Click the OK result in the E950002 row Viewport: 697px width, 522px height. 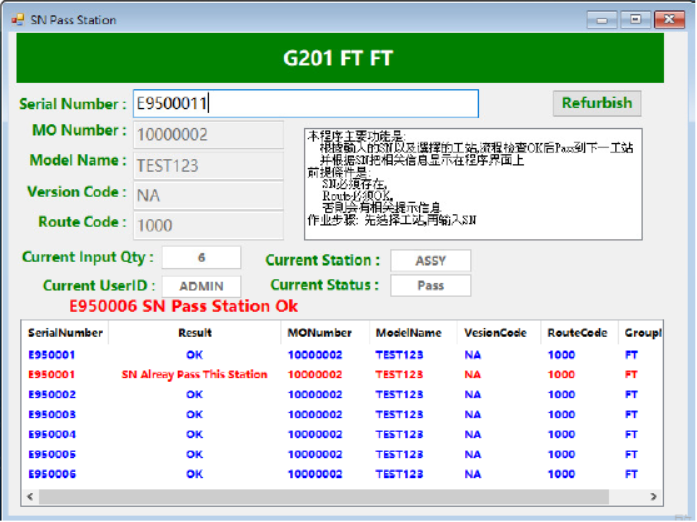pos(195,394)
